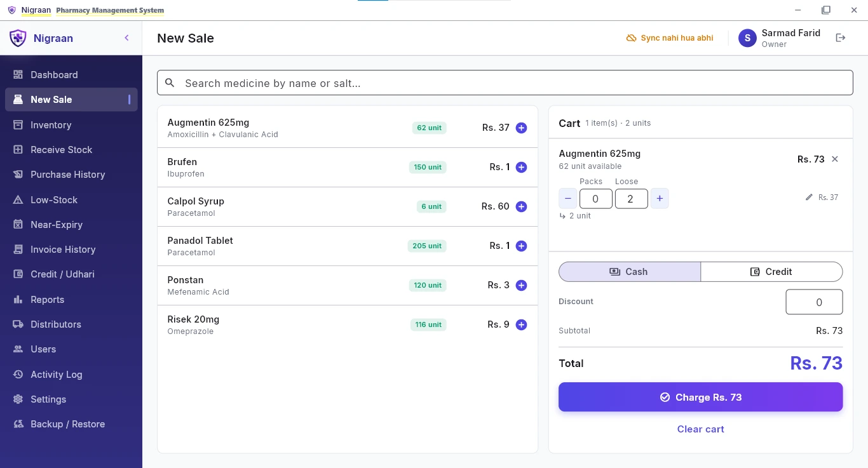
Task: Select the New Sale sidebar item
Action: tap(71, 100)
